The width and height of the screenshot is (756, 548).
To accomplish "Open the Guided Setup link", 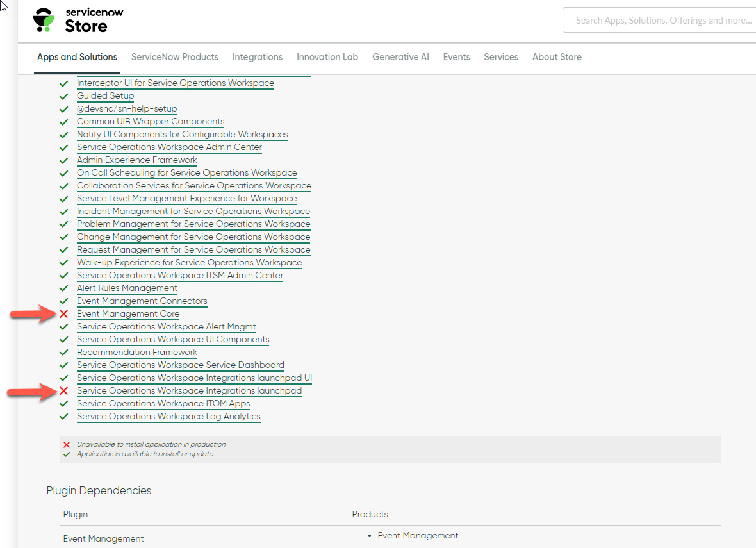I will tap(106, 96).
